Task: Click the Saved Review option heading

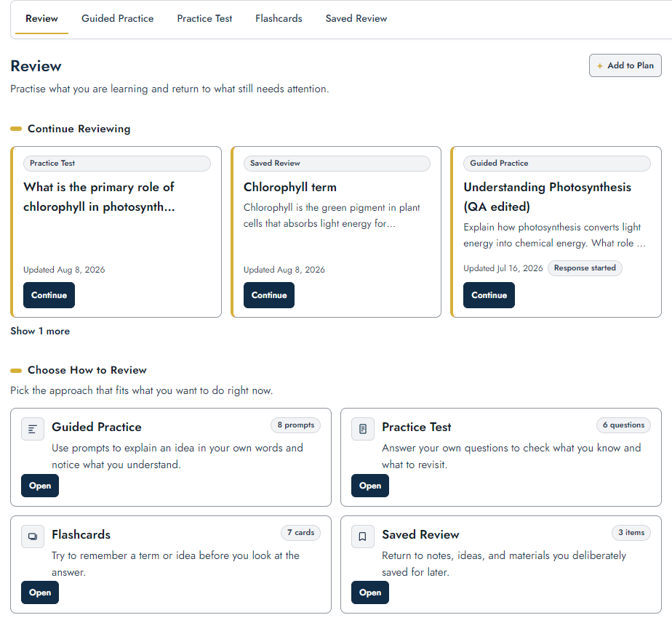Action: pyautogui.click(x=420, y=535)
